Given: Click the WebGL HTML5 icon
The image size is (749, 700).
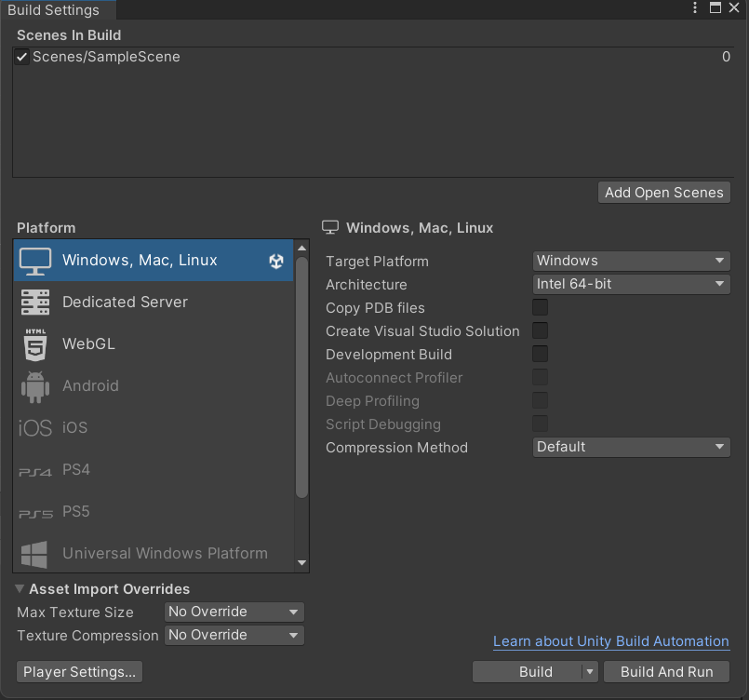Looking at the screenshot, I should pos(33,343).
